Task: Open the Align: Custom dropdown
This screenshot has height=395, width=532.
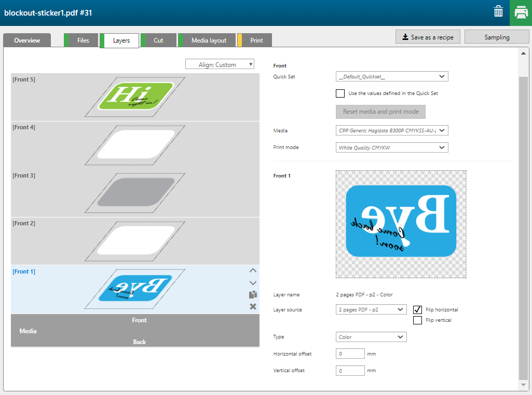Action: [220, 64]
